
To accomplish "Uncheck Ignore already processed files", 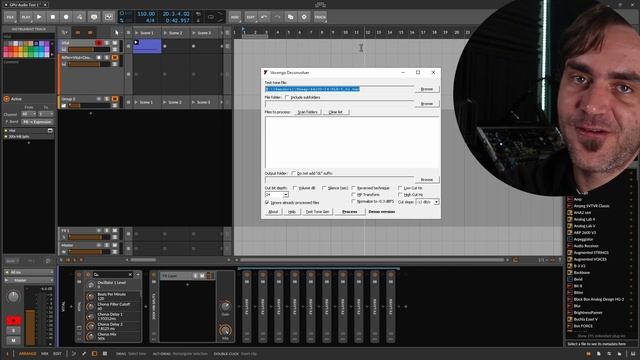I will 267,202.
